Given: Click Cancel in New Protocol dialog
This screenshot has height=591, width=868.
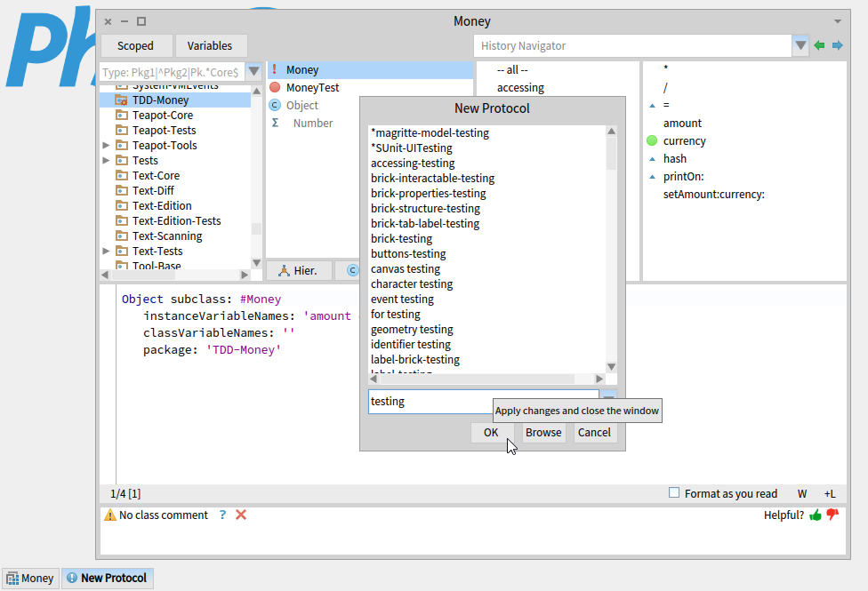Looking at the screenshot, I should (x=594, y=432).
